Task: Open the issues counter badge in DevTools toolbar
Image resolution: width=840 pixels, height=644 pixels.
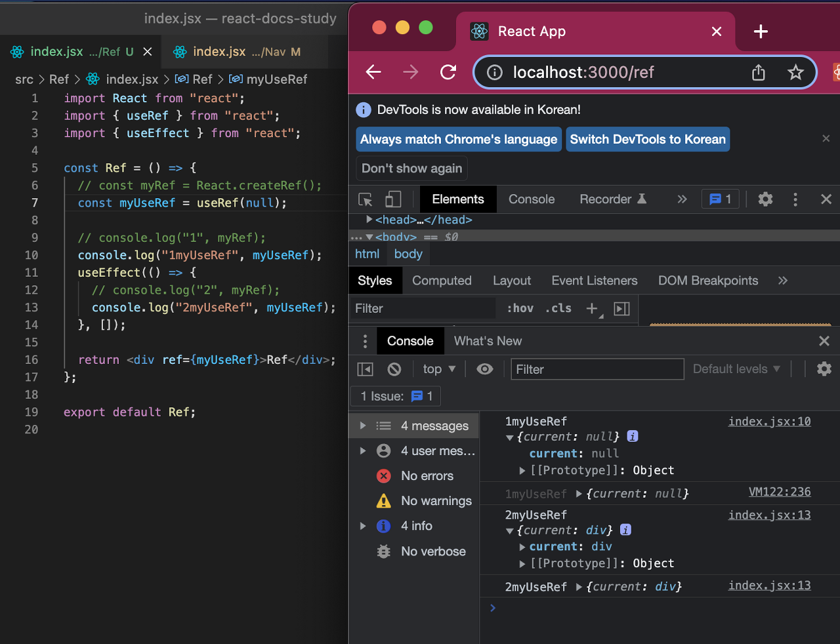Action: [720, 199]
